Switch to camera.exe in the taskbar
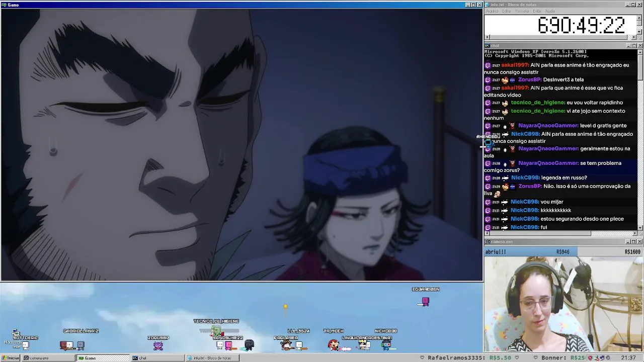The height and width of the screenshot is (362, 644). pyautogui.click(x=49, y=358)
